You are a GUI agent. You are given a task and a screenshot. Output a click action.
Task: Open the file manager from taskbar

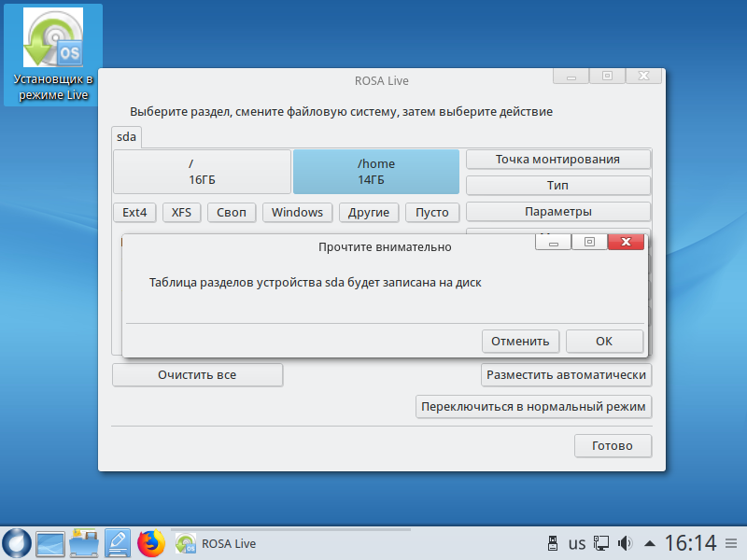click(x=84, y=543)
